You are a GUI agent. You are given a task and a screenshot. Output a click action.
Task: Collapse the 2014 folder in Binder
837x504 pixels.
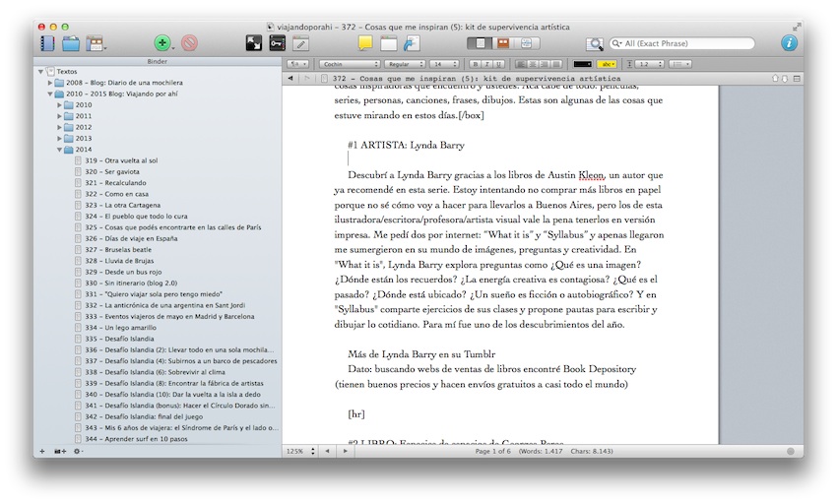click(x=59, y=150)
